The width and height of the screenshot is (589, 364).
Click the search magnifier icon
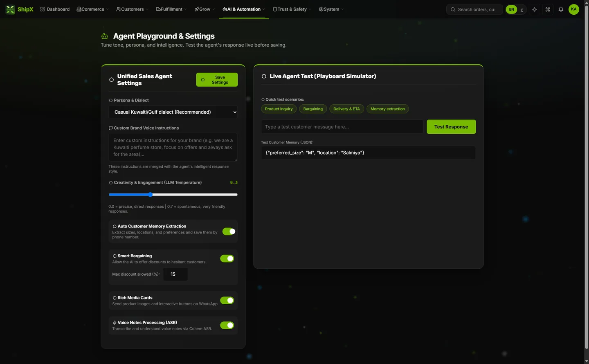(x=453, y=9)
